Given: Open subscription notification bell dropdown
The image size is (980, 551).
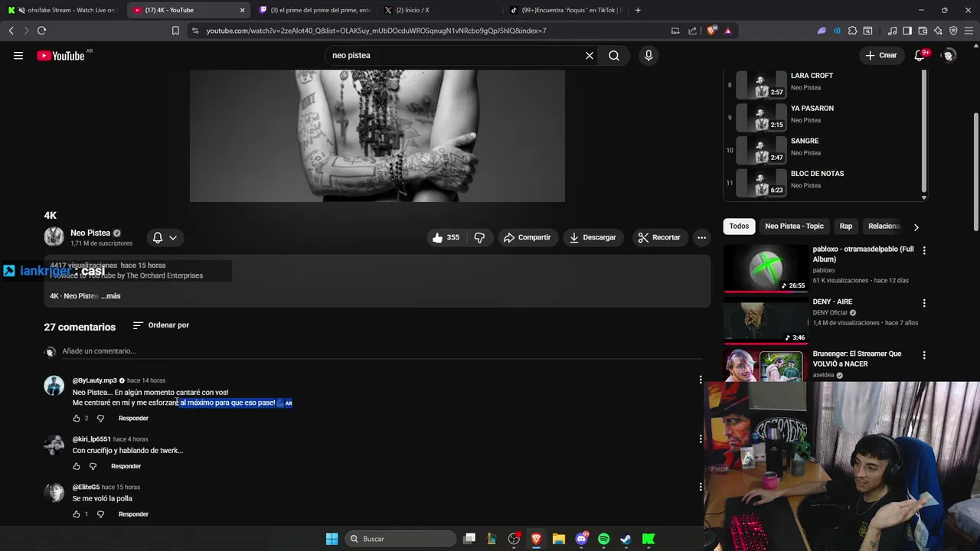Looking at the screenshot, I should click(165, 237).
